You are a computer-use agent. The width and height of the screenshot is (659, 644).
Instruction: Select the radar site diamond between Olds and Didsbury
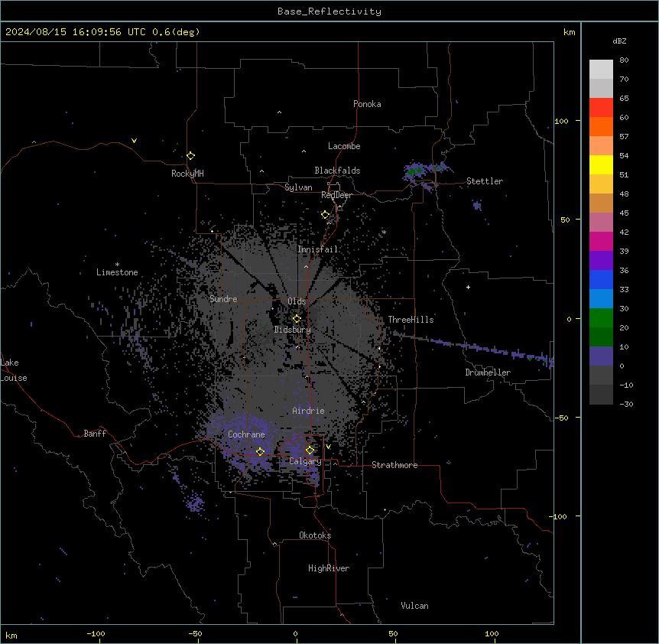297,319
